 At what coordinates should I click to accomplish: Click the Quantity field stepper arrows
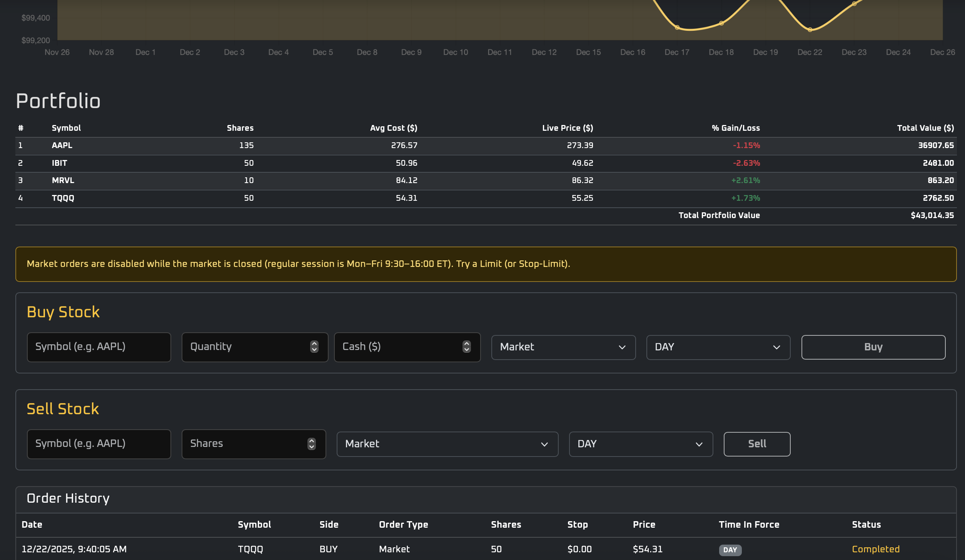314,347
